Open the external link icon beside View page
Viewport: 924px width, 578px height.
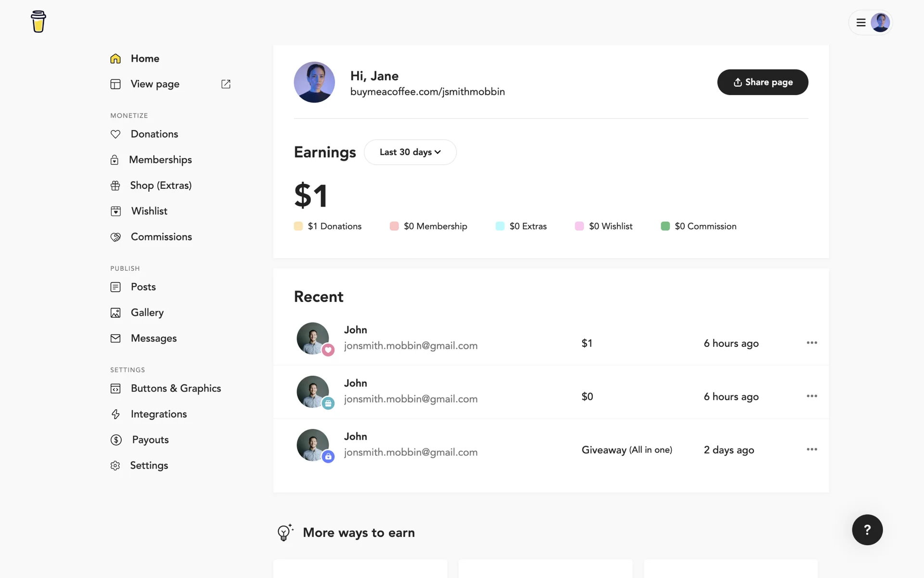pos(226,84)
